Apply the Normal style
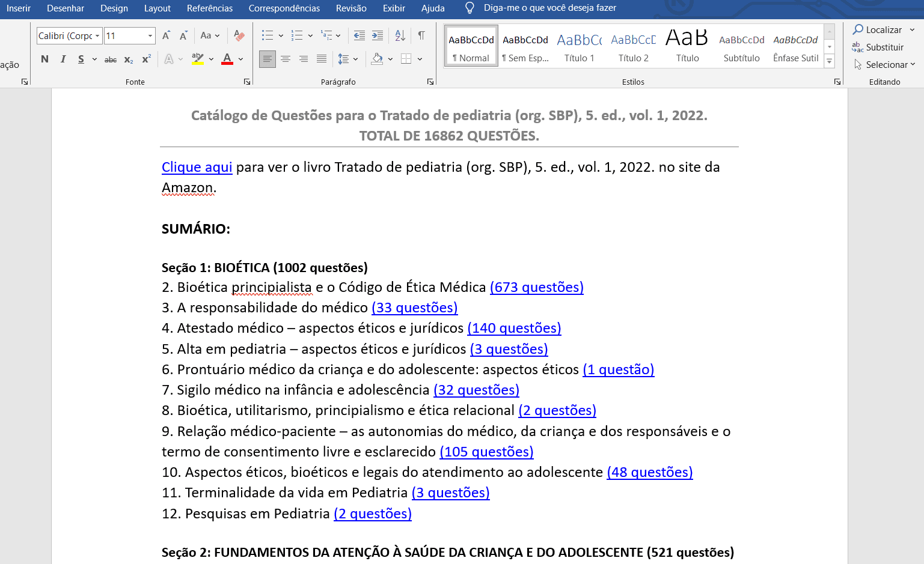 click(471, 46)
